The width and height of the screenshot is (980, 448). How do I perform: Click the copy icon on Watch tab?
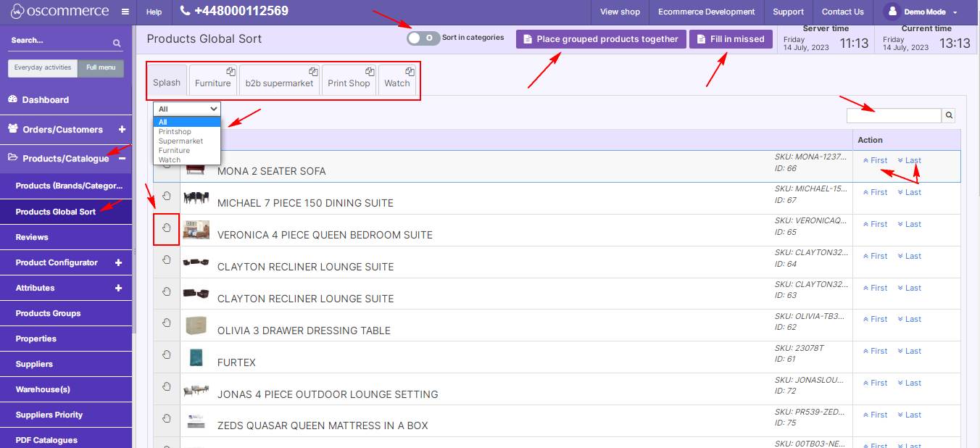[x=410, y=72]
